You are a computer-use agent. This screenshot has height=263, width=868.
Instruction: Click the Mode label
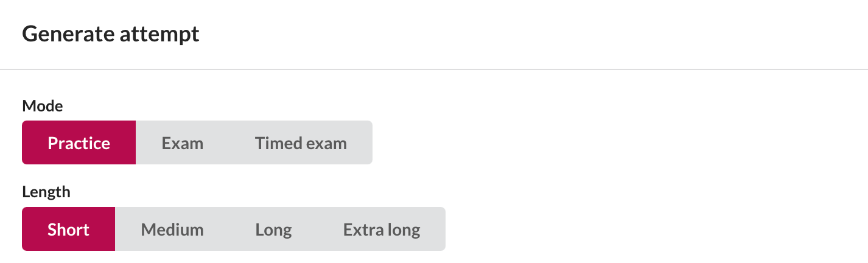click(x=43, y=106)
